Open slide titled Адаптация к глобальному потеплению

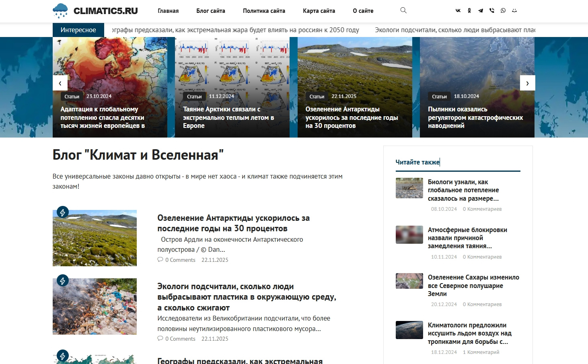click(x=103, y=117)
